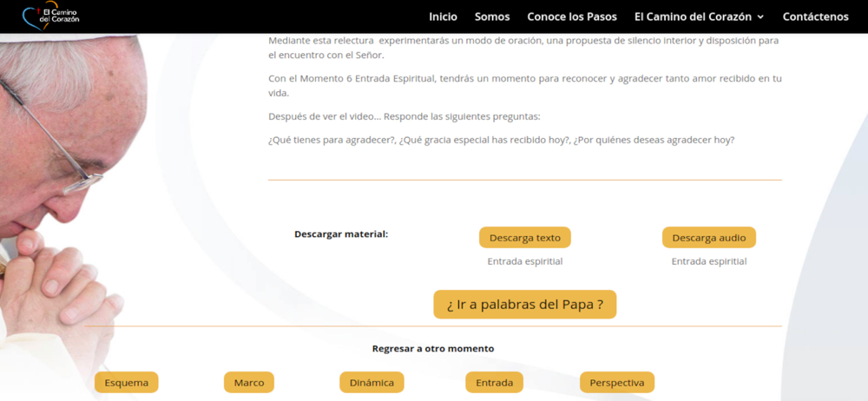Go to Inicio page
This screenshot has width=868, height=401.
point(443,16)
